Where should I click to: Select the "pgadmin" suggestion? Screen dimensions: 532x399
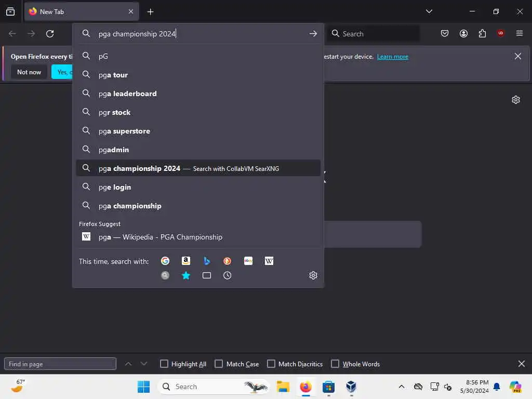click(198, 149)
